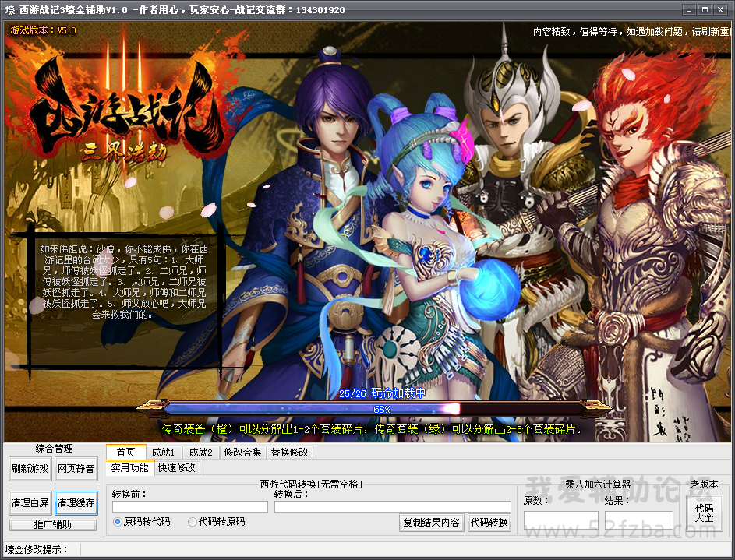Open the 成就2 tab

[200, 453]
